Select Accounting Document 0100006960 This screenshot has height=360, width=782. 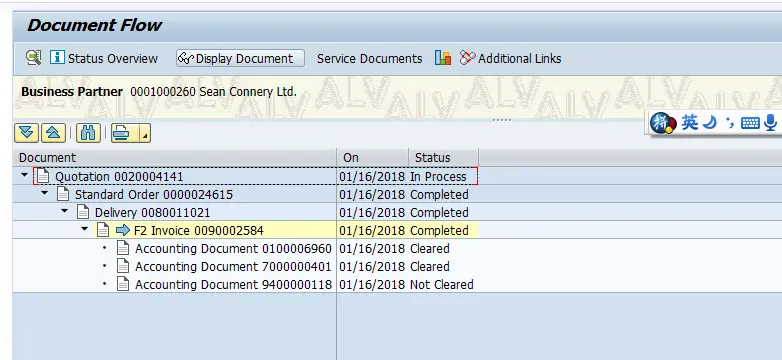pos(233,248)
